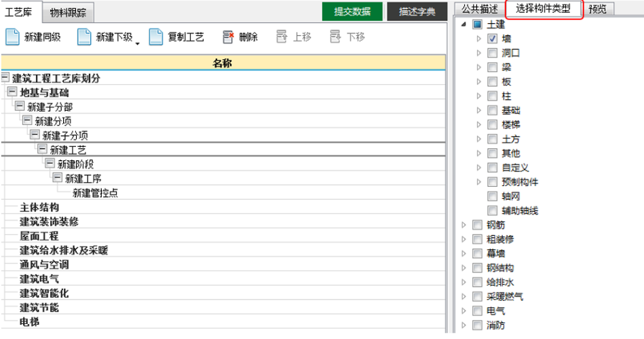
Task: Check the 辅助轴线 checkbox
Action: click(x=493, y=211)
